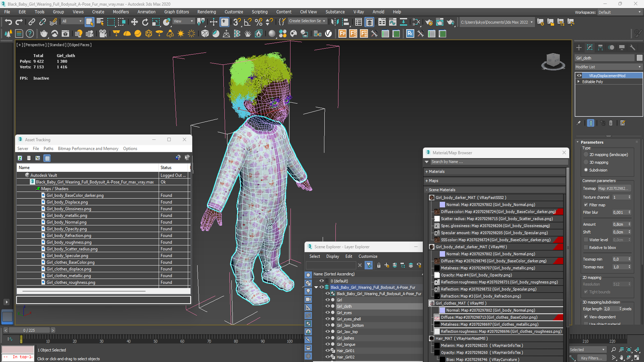The height and width of the screenshot is (362, 644).
Task: Click the Key Filters button
Action: [x=591, y=358]
